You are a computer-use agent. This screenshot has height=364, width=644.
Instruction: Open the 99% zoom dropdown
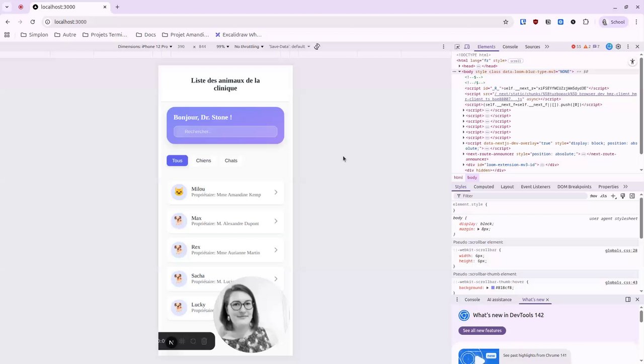coord(222,46)
